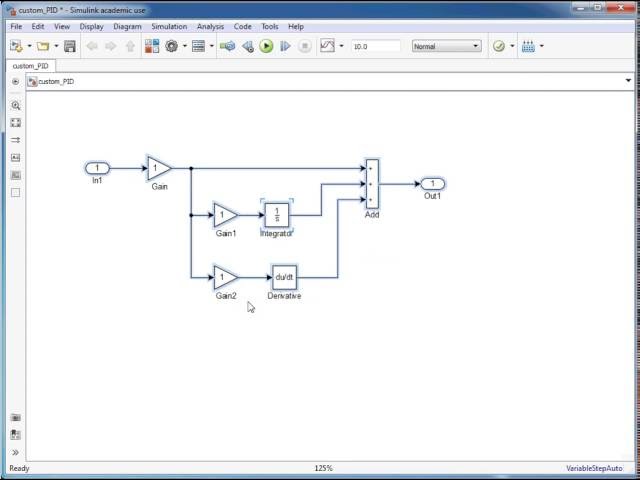Expand the Model Explorer dropdown arrow

click(211, 46)
